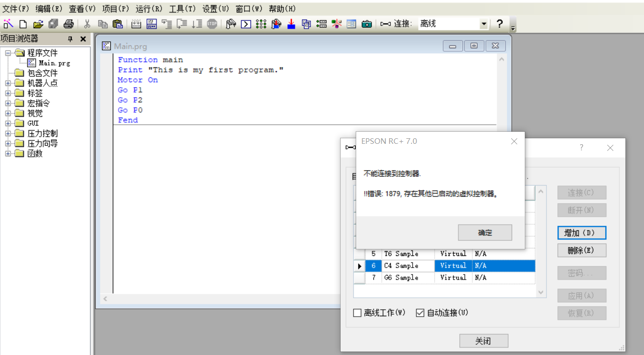Click the new project wand icon
Screen dimensions: 644x355
(x=8, y=24)
